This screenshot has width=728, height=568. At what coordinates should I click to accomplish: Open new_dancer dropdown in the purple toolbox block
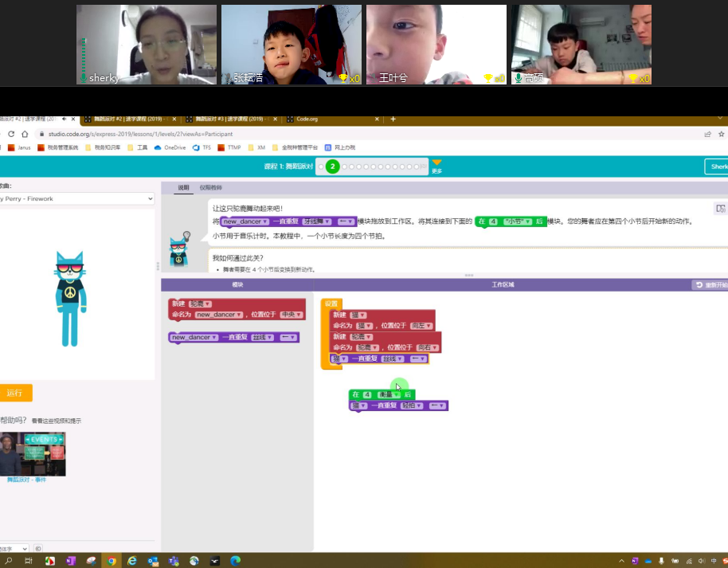click(x=194, y=337)
